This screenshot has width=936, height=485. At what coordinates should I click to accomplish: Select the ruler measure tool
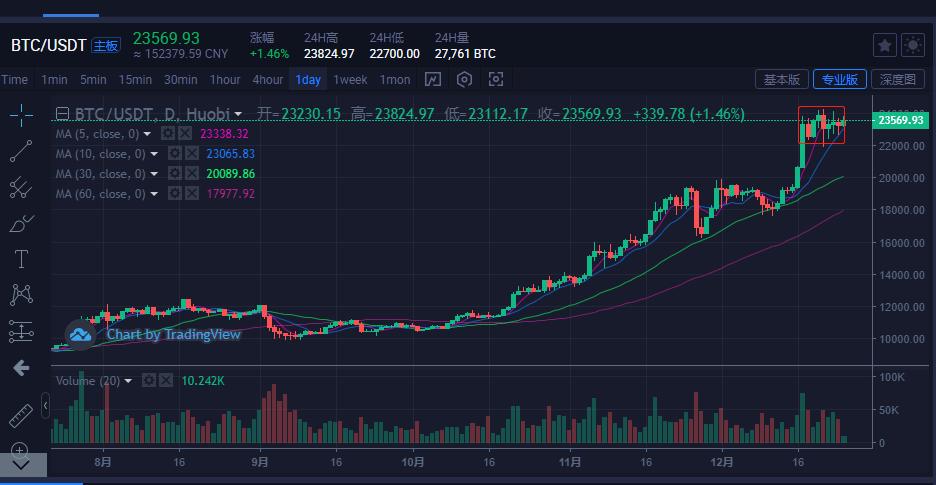[21, 415]
